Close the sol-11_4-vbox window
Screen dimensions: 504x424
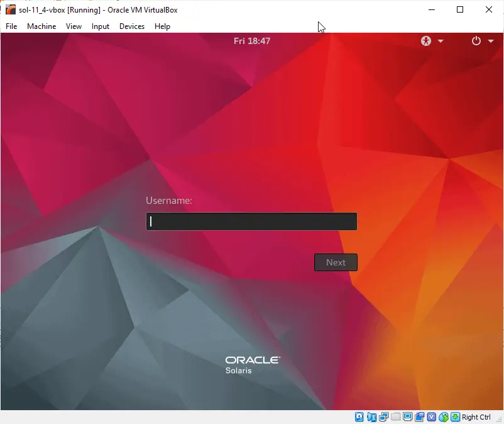[x=488, y=9]
